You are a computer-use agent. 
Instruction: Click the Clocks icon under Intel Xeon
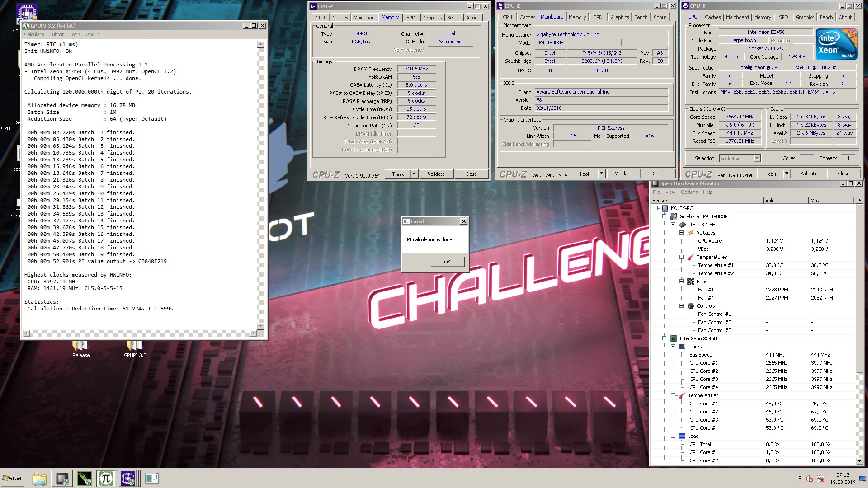point(682,347)
